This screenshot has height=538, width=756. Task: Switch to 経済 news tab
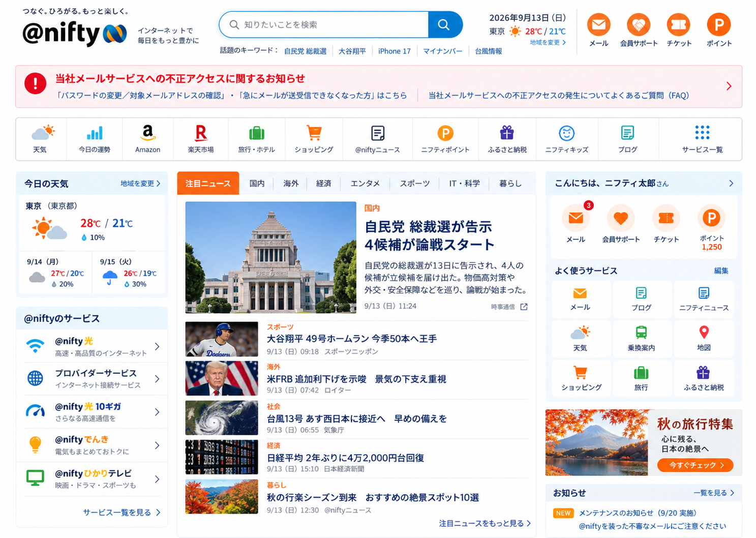[x=323, y=184]
